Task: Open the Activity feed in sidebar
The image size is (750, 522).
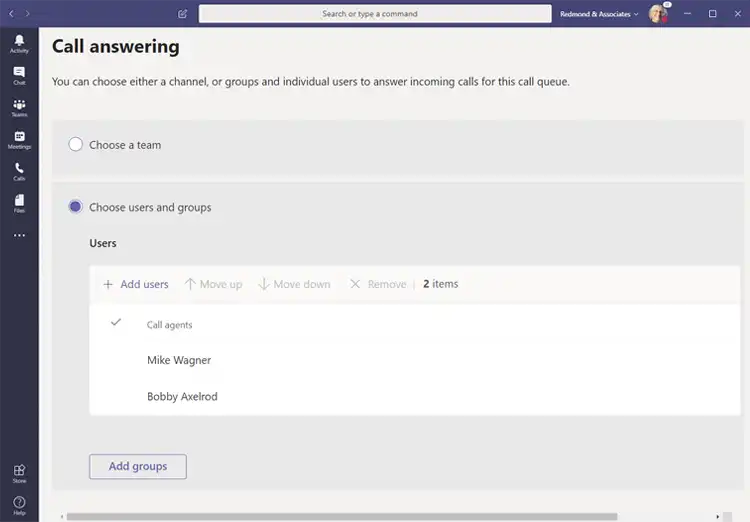Action: click(19, 43)
